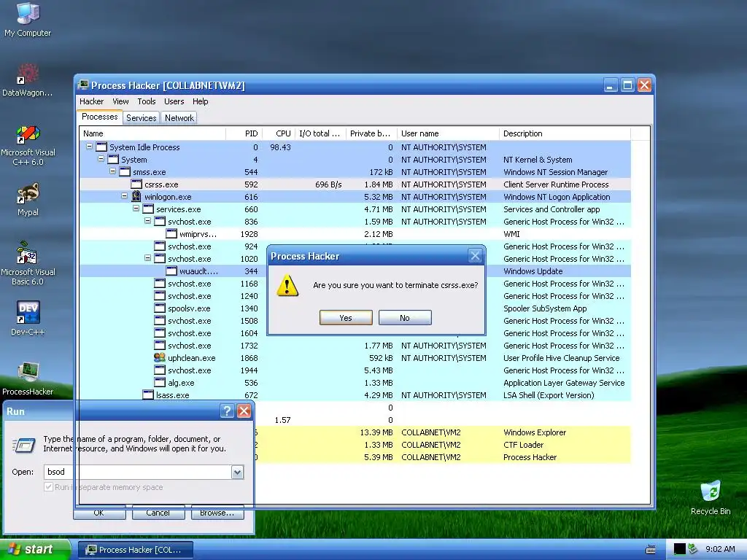The width and height of the screenshot is (747, 560).
Task: Open the Hacker menu
Action: [91, 101]
